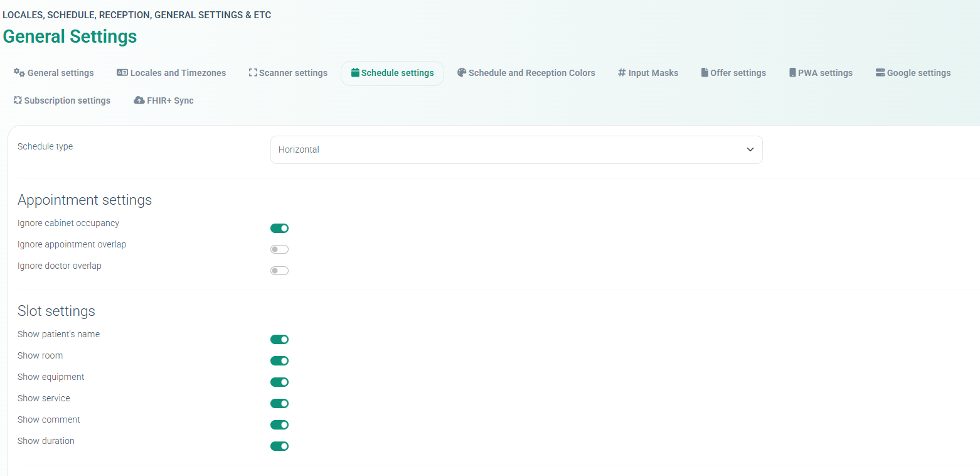Viewport: 980px width, 476px height.
Task: Click the language icon for Locales and Timezones
Action: (x=122, y=73)
